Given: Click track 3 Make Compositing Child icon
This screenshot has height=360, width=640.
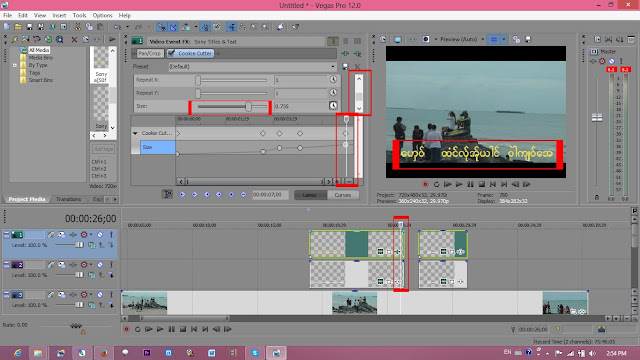Looking at the screenshot, I should 111,305.
